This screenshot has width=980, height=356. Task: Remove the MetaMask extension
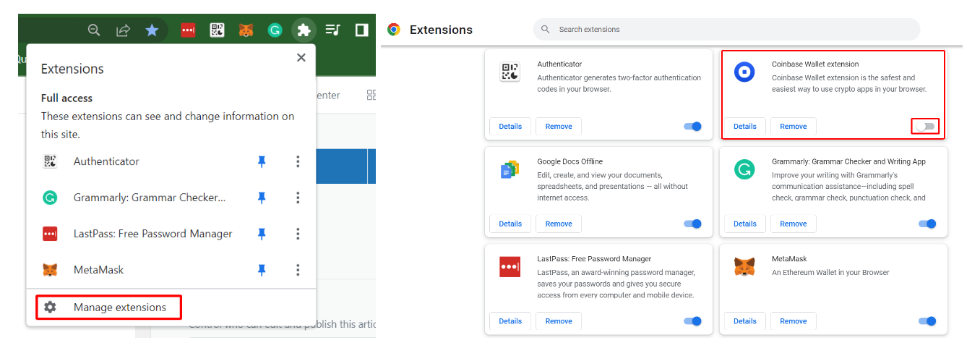click(794, 321)
